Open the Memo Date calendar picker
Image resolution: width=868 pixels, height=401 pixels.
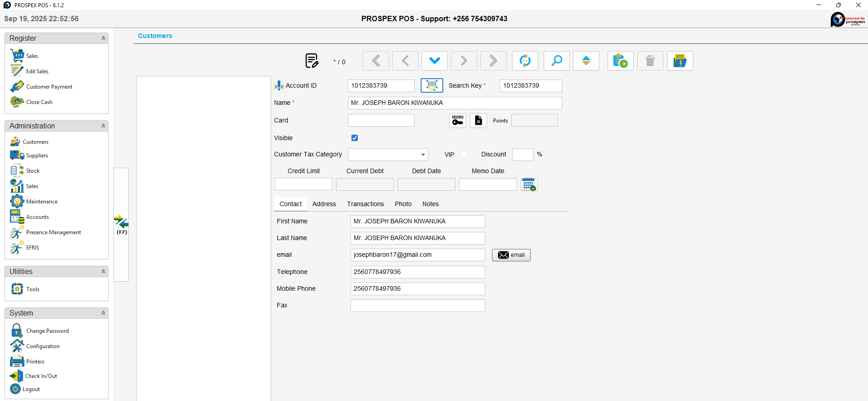click(x=528, y=184)
